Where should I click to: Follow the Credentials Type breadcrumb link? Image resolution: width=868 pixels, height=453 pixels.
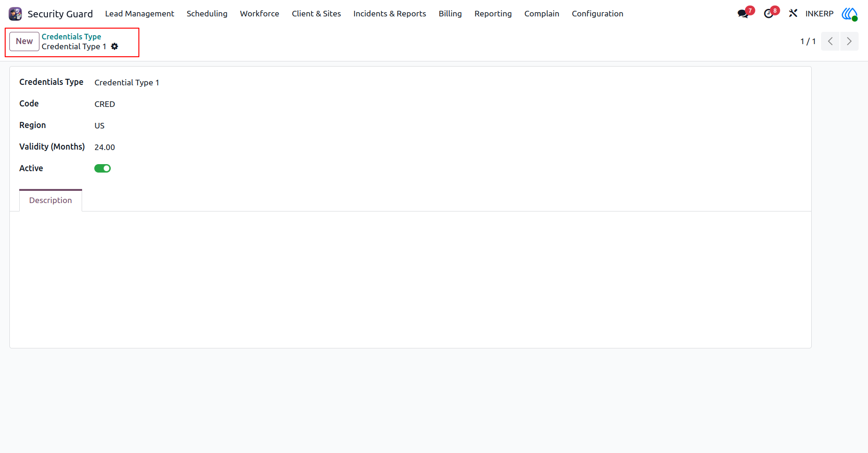pyautogui.click(x=71, y=37)
